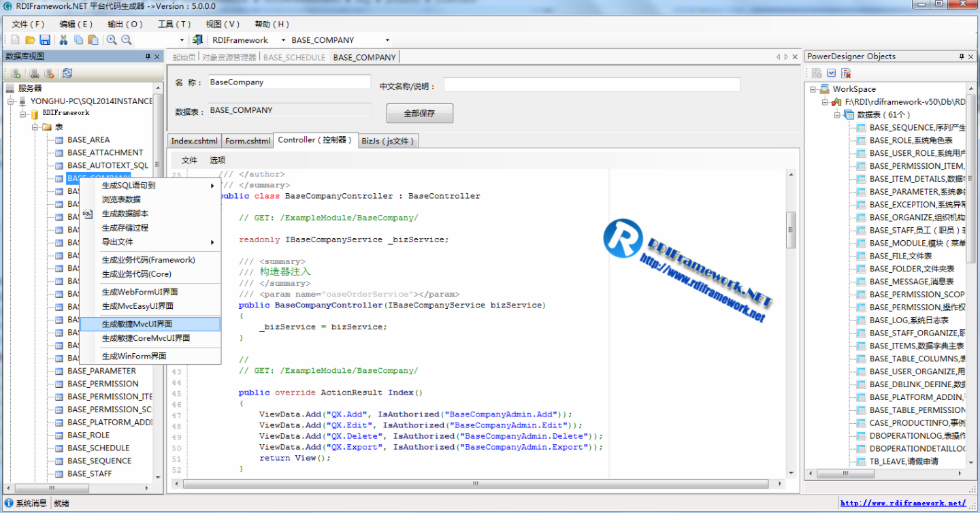
Task: Open the 帮助(H) menu
Action: click(272, 24)
